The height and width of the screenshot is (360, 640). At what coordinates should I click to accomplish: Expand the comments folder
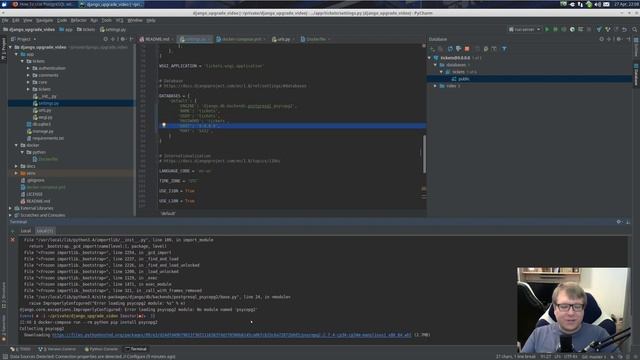(x=28, y=75)
